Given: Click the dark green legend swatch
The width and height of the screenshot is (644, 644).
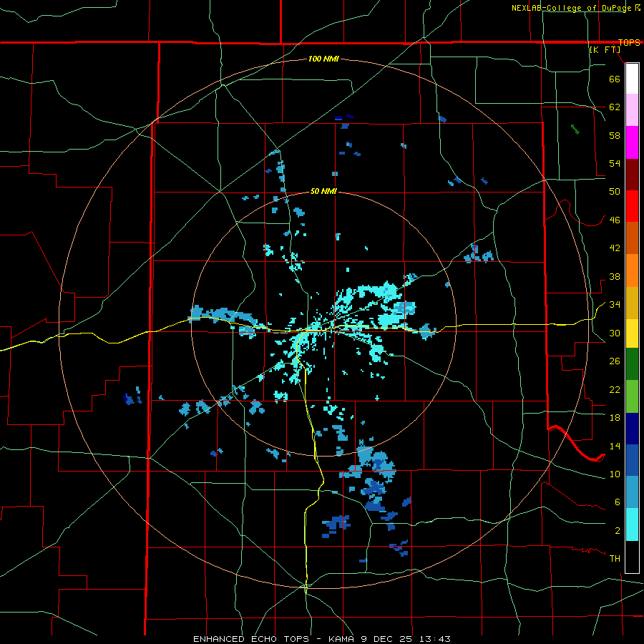Looking at the screenshot, I should pyautogui.click(x=632, y=364).
